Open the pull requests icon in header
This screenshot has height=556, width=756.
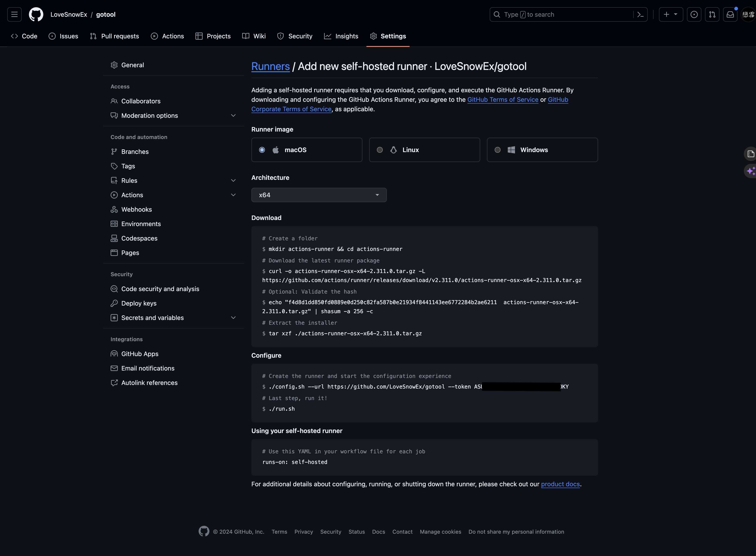pyautogui.click(x=712, y=14)
